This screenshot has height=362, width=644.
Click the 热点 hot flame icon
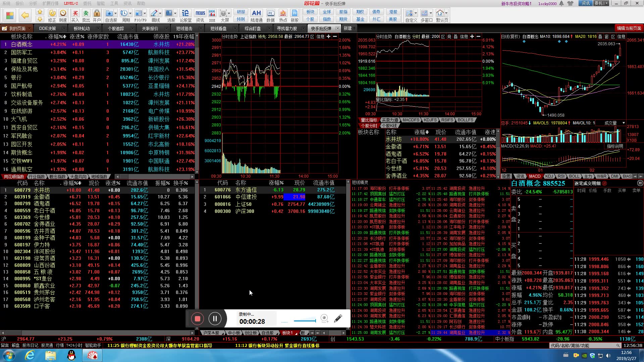pyautogui.click(x=283, y=13)
